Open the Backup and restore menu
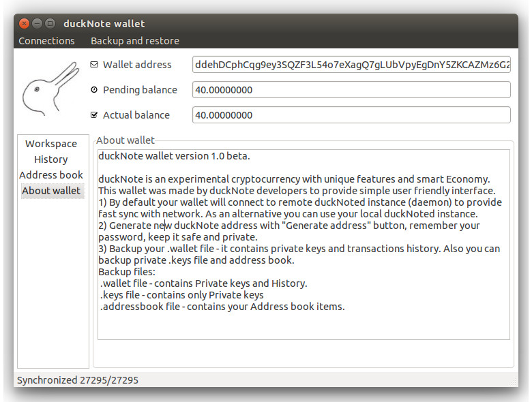 pos(135,41)
